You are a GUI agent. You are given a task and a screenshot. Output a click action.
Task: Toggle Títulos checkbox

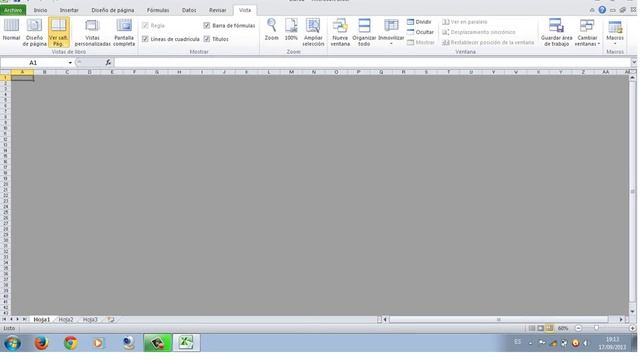207,39
